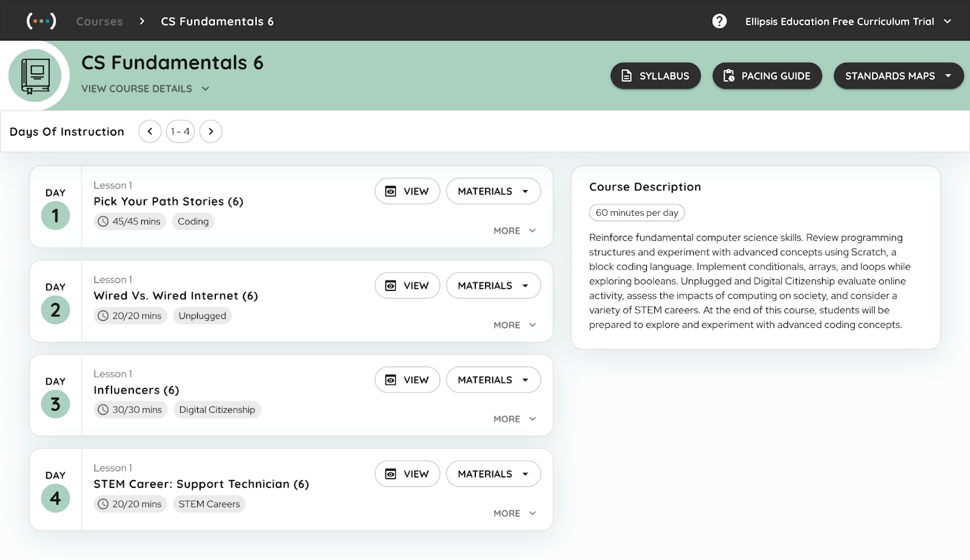This screenshot has width=970, height=560.
Task: Open the Pacing Guide button
Action: tap(767, 76)
